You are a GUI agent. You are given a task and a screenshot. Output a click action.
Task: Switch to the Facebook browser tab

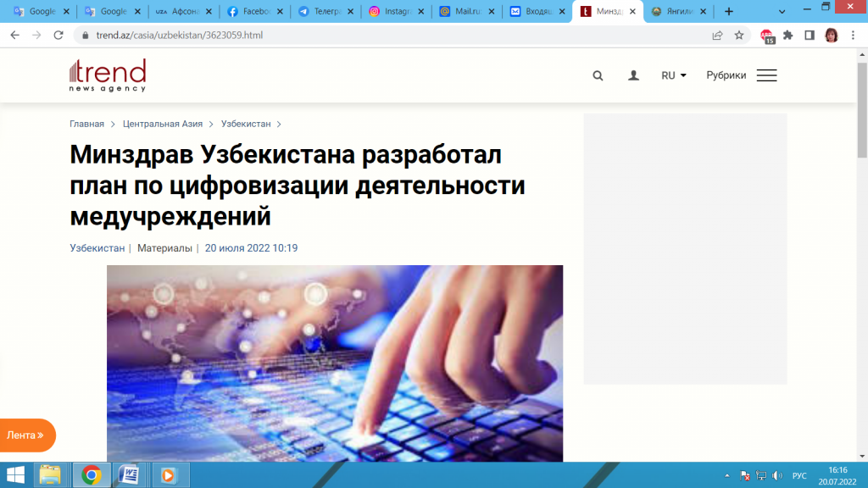coord(250,12)
